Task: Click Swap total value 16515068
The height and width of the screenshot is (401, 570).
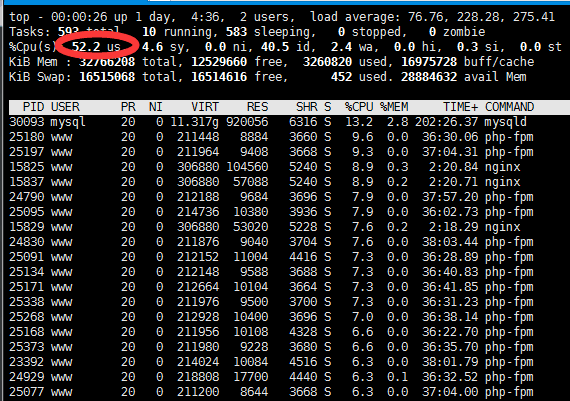Action: click(107, 77)
